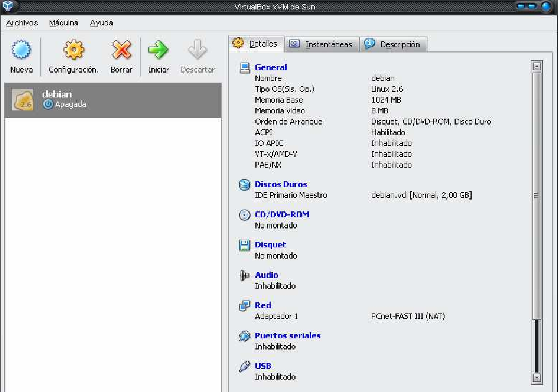
Task: Click the Audio speaker icon
Action: [x=245, y=275]
